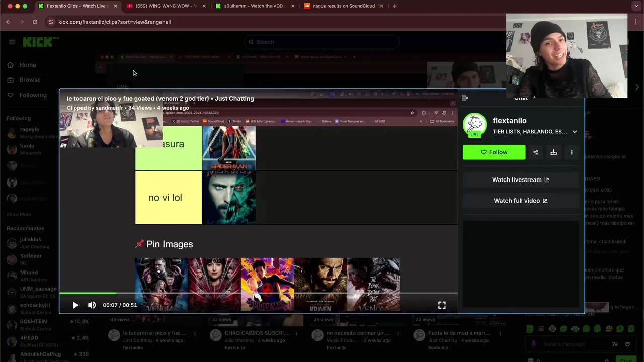Open the 'no necesito cocinar un' clip card

pos(358,333)
